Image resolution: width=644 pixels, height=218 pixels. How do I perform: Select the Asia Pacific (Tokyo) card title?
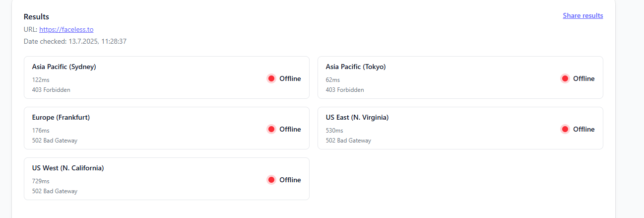click(356, 67)
